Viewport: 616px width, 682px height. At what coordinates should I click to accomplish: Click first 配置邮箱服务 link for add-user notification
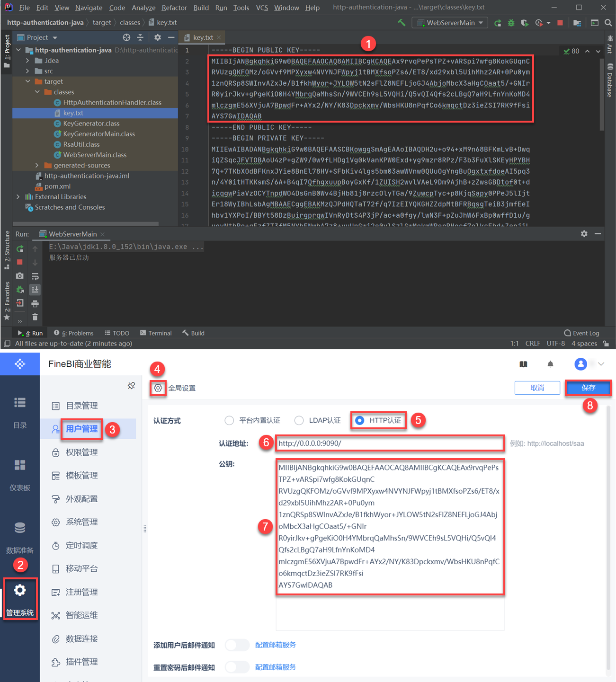point(276,645)
